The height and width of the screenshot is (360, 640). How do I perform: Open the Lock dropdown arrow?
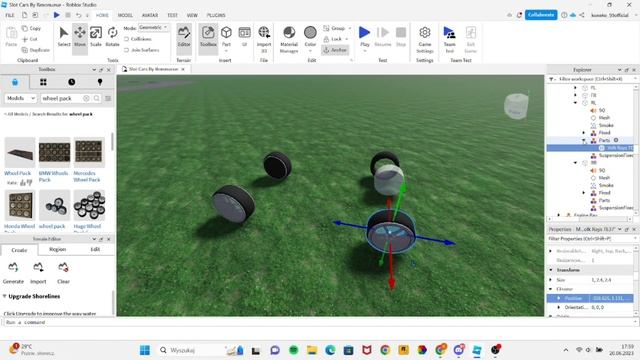[x=347, y=39]
